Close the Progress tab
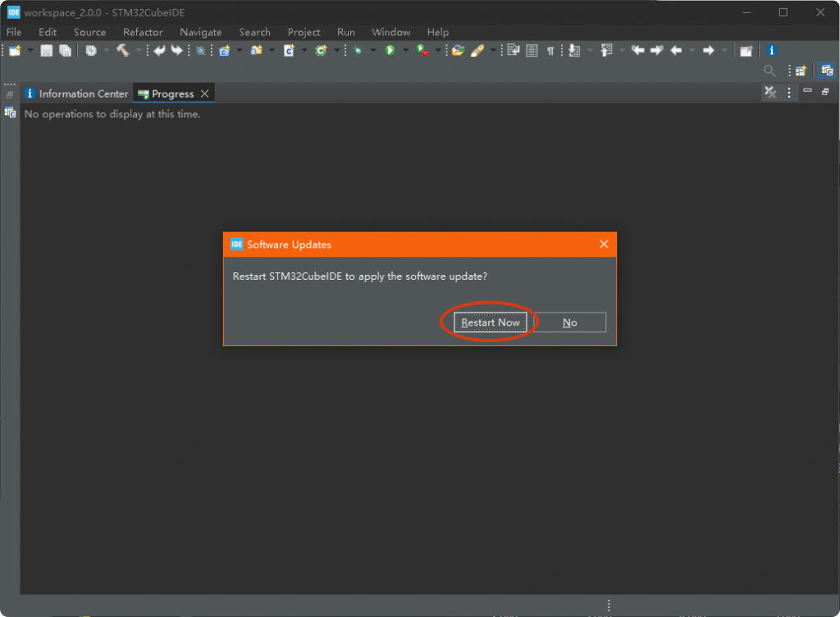Viewport: 840px width, 617px height. pyautogui.click(x=204, y=94)
